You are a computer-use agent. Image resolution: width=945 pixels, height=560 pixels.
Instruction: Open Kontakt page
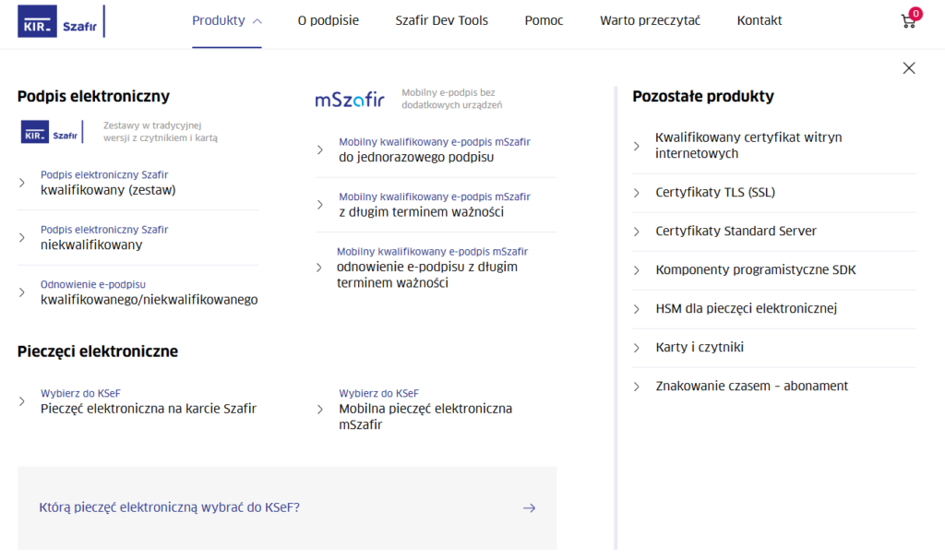click(x=760, y=21)
